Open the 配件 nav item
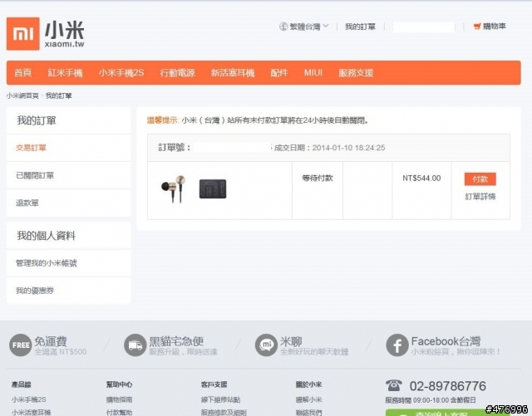Viewport: 532px width, 416px height. (x=279, y=73)
